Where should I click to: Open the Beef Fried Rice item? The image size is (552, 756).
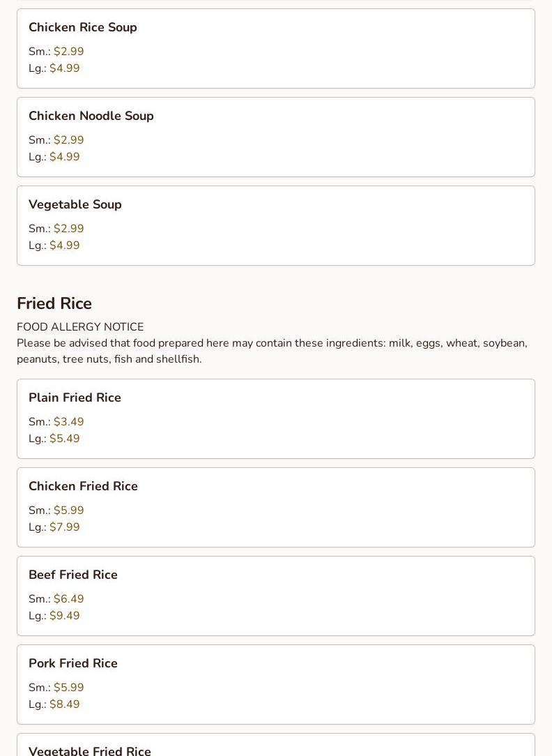(x=72, y=575)
